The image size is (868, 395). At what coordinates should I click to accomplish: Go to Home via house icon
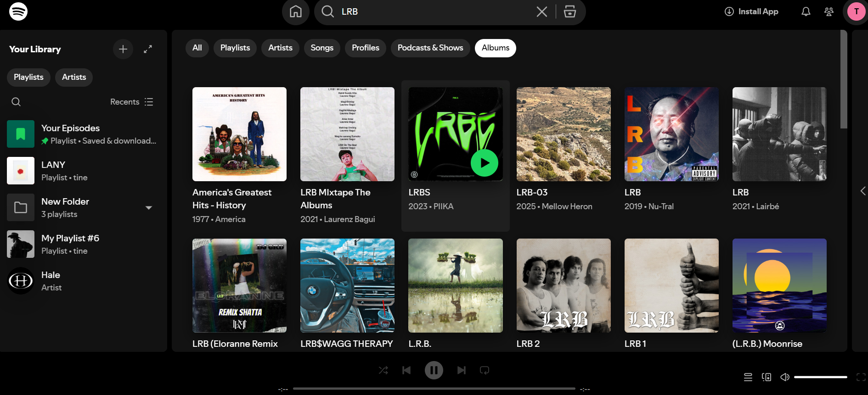pyautogui.click(x=296, y=11)
